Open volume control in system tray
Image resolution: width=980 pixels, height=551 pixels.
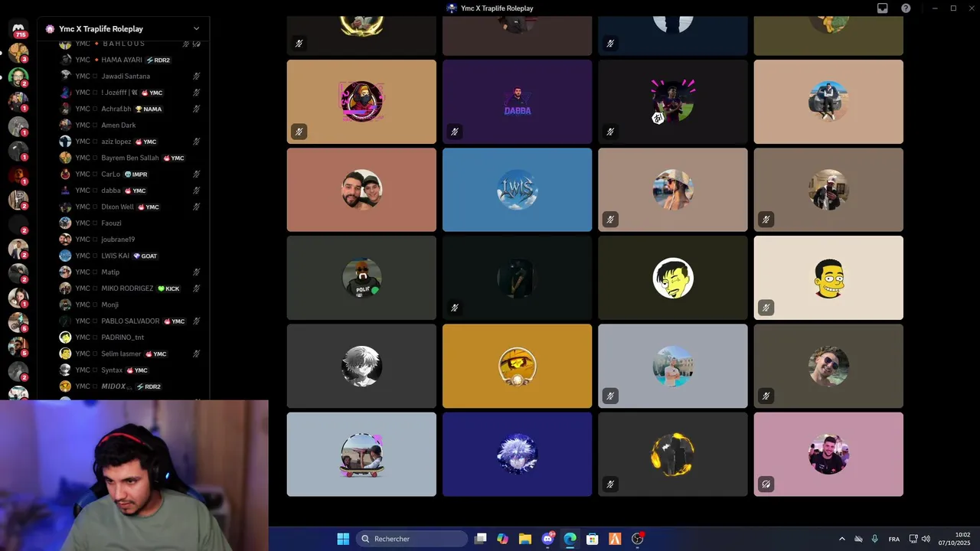click(926, 539)
